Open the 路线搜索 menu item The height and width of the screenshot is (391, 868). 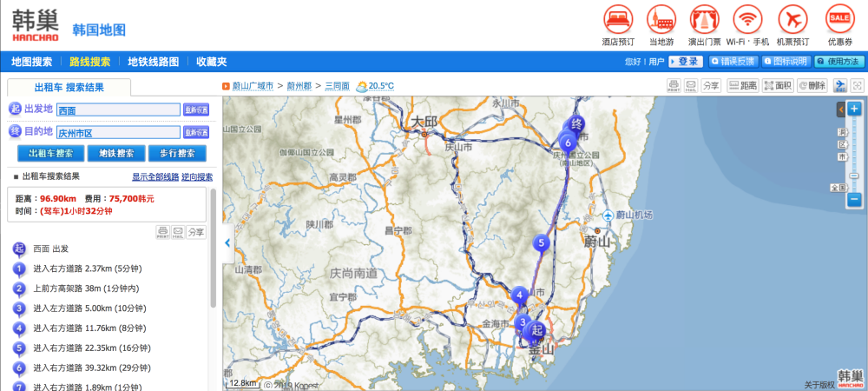[x=89, y=62]
